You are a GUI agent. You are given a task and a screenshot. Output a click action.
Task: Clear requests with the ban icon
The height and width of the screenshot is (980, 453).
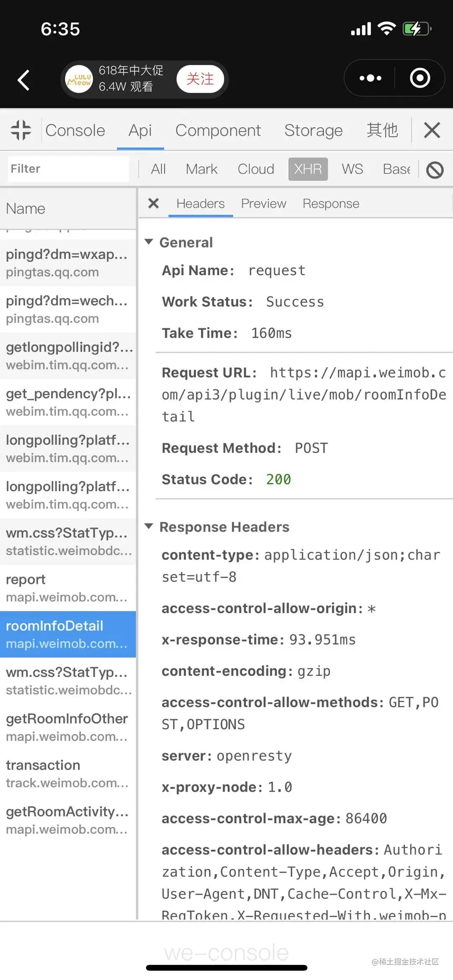pyautogui.click(x=435, y=170)
